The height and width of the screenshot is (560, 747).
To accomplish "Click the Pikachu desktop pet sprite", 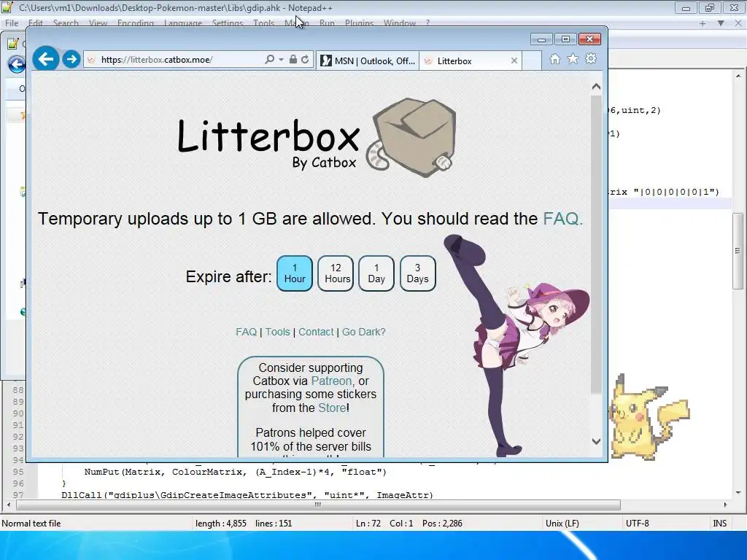I will (650, 417).
